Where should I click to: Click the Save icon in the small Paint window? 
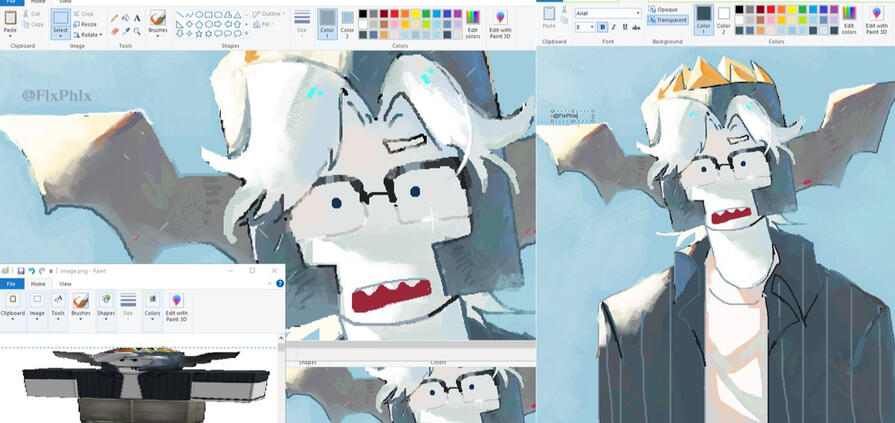click(x=21, y=270)
